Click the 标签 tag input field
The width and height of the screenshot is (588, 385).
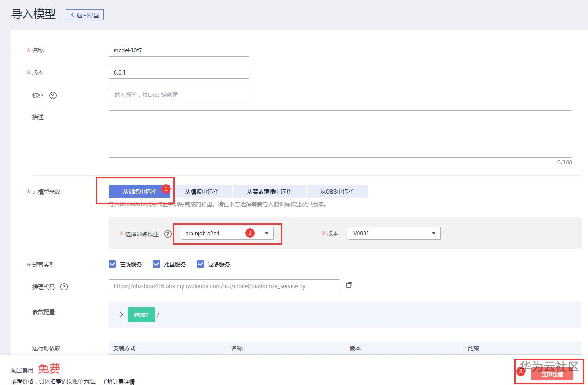coord(179,95)
